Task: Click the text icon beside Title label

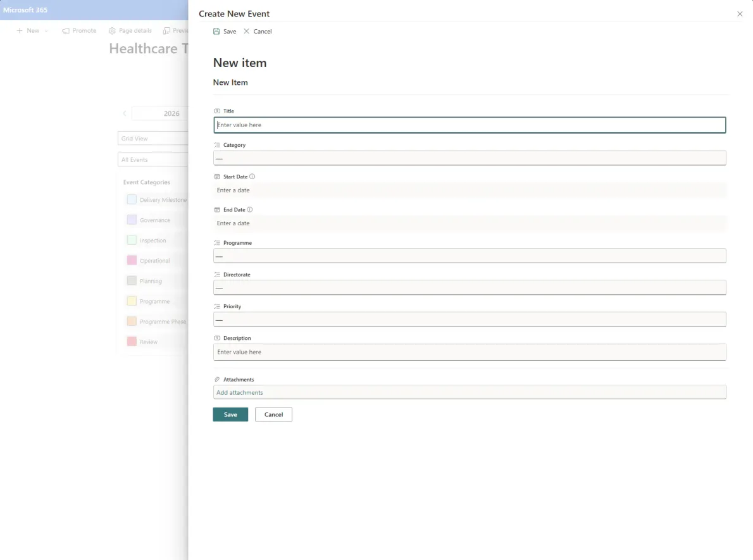Action: coord(217,111)
